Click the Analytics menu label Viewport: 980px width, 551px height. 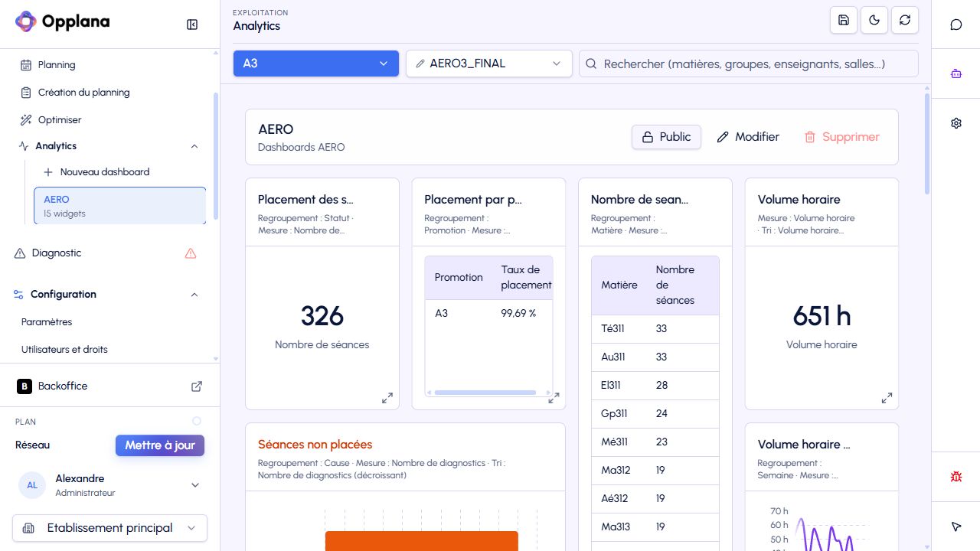click(56, 146)
